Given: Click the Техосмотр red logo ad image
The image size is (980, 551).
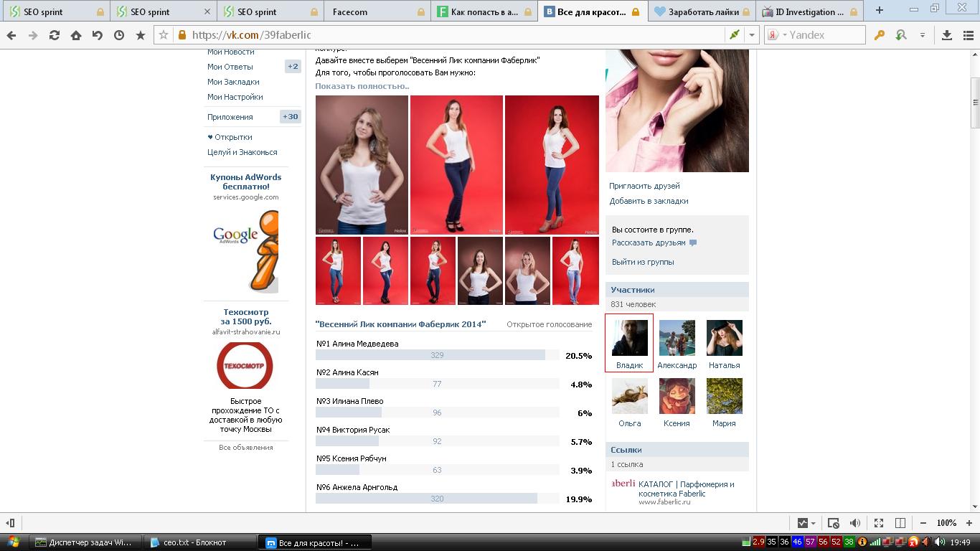Looking at the screenshot, I should 245,366.
